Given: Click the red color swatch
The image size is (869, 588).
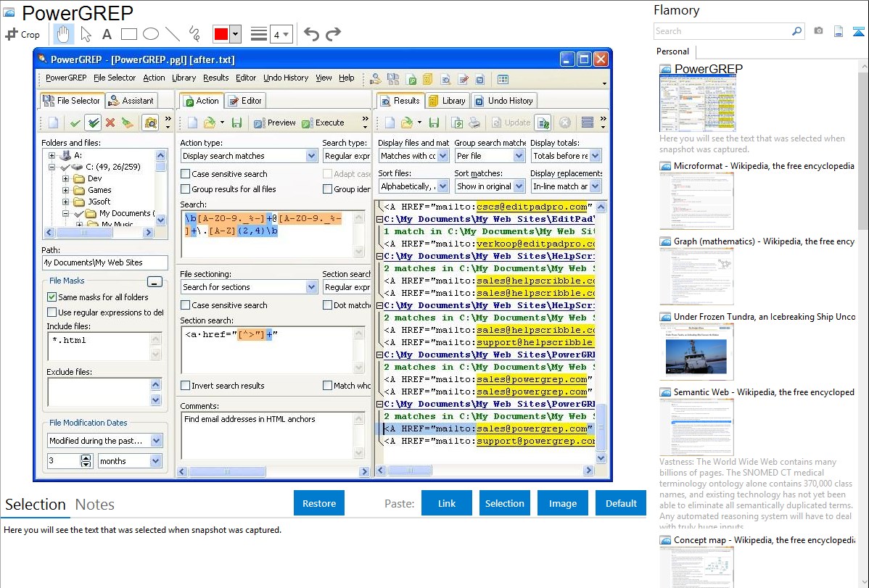Looking at the screenshot, I should pos(221,34).
